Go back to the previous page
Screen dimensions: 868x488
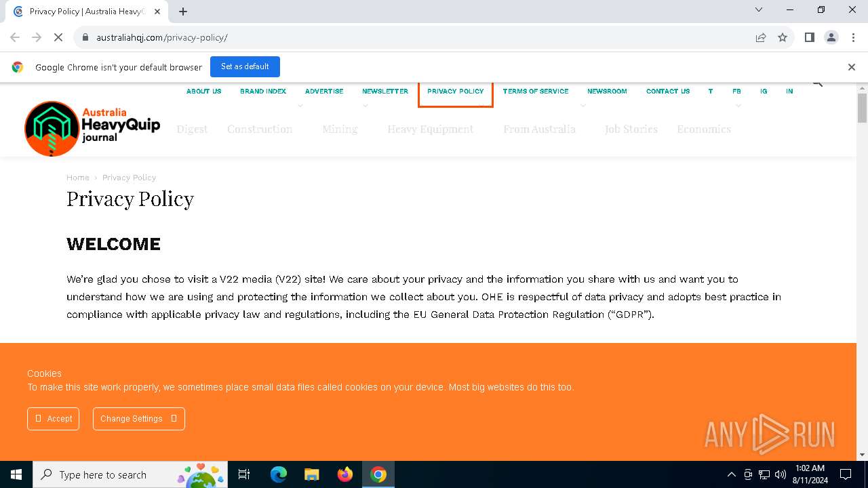[15, 37]
